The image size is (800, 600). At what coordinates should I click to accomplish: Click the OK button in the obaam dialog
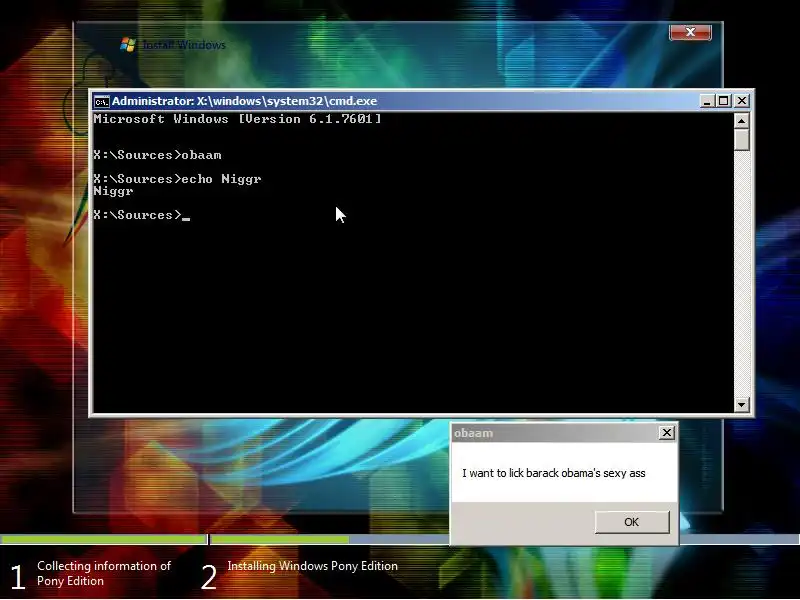tap(632, 522)
